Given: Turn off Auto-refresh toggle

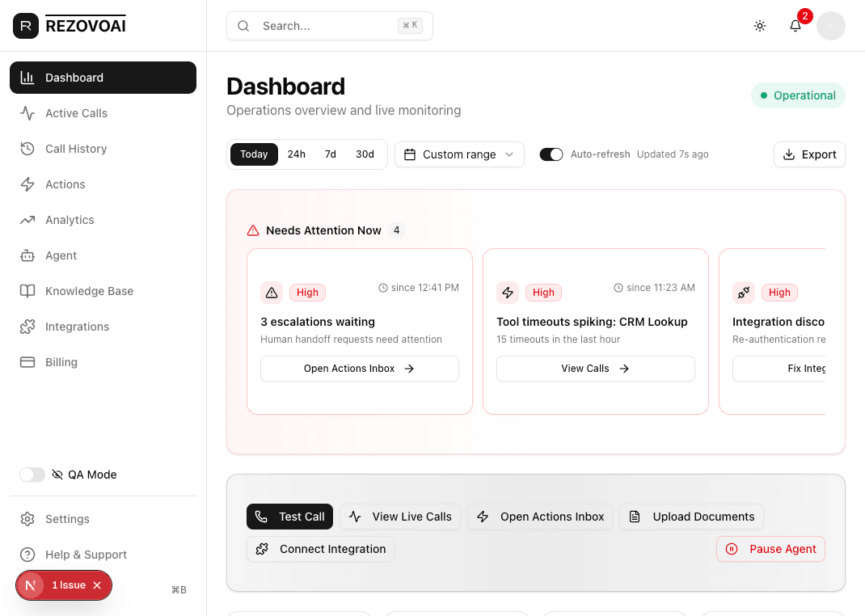Looking at the screenshot, I should (x=551, y=154).
